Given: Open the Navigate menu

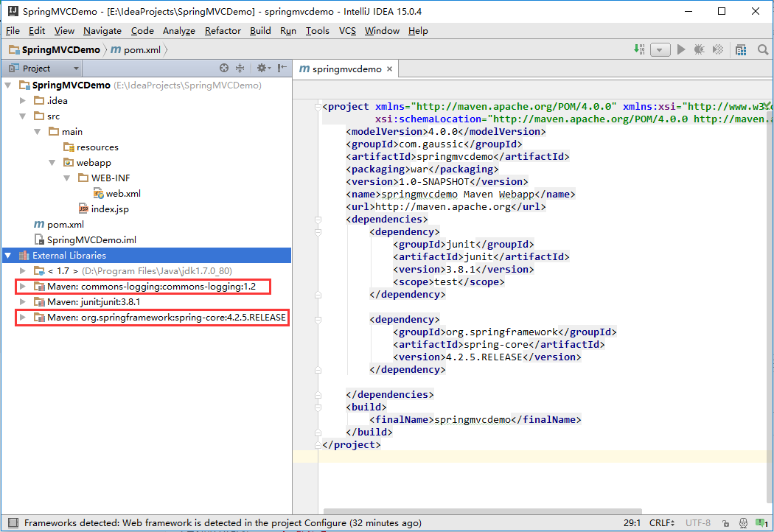Looking at the screenshot, I should coord(102,31).
